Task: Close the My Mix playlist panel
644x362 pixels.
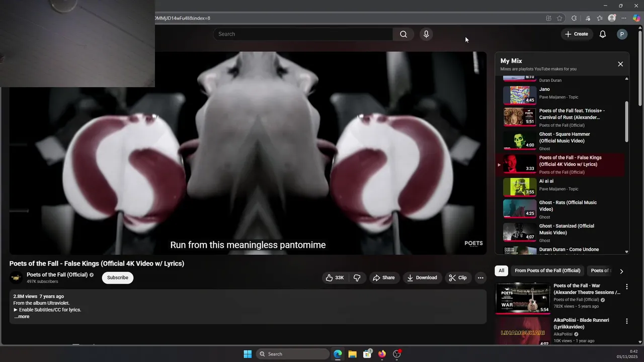Action: [620, 64]
